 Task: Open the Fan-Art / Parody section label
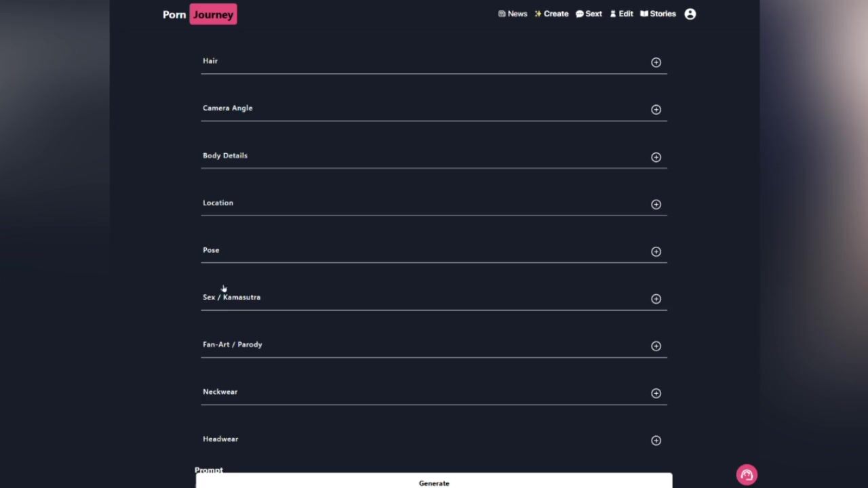coord(232,344)
